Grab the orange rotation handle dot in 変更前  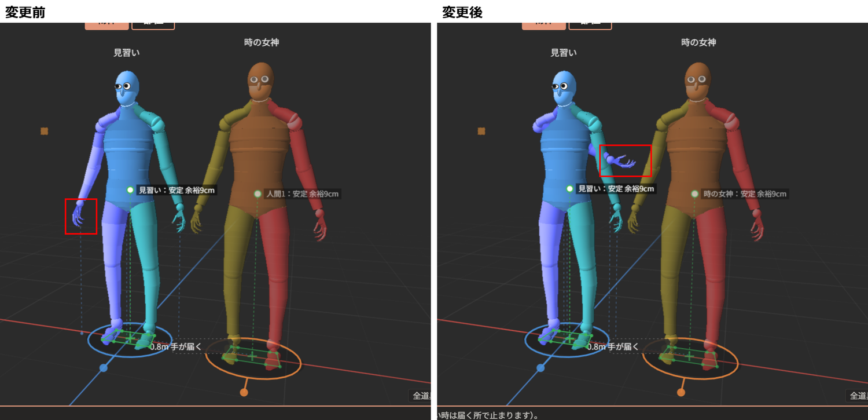[244, 393]
